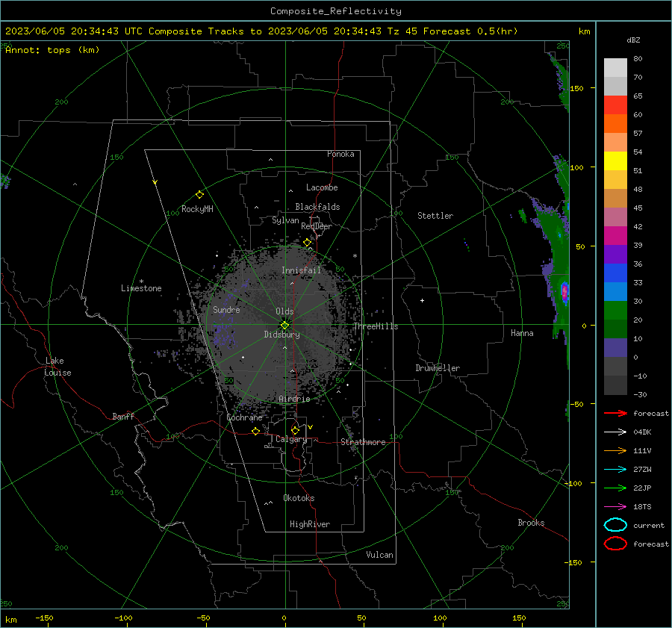Image resolution: width=672 pixels, height=628 pixels.
Task: Click the Olds city label
Action: 284,311
